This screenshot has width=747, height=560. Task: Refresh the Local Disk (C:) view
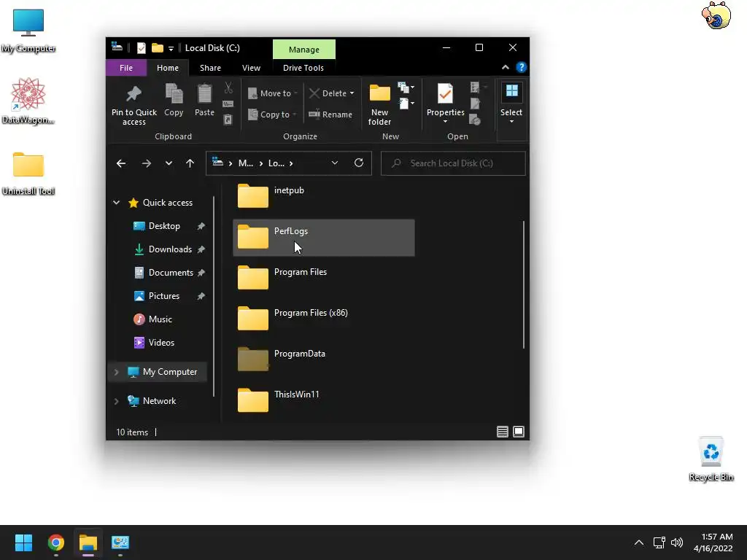[359, 163]
